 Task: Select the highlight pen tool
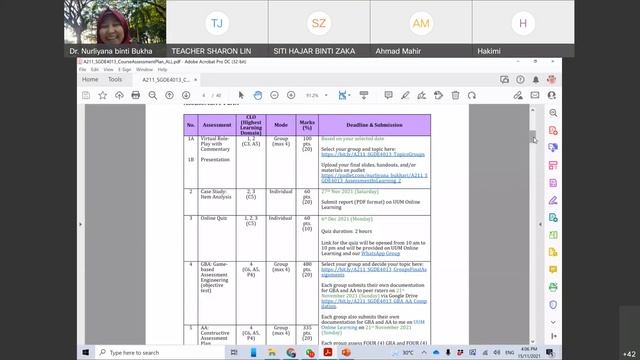coord(405,96)
